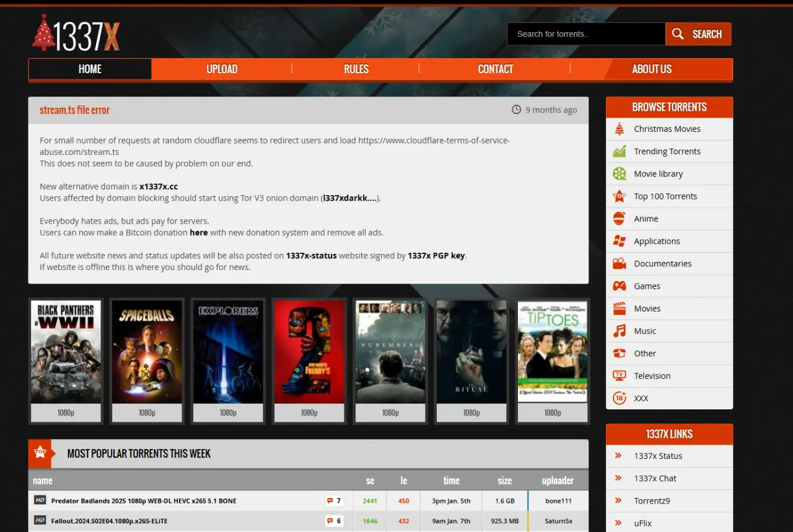Open uploader bone111 profile
Image resolution: width=793 pixels, height=532 pixels.
click(x=558, y=501)
